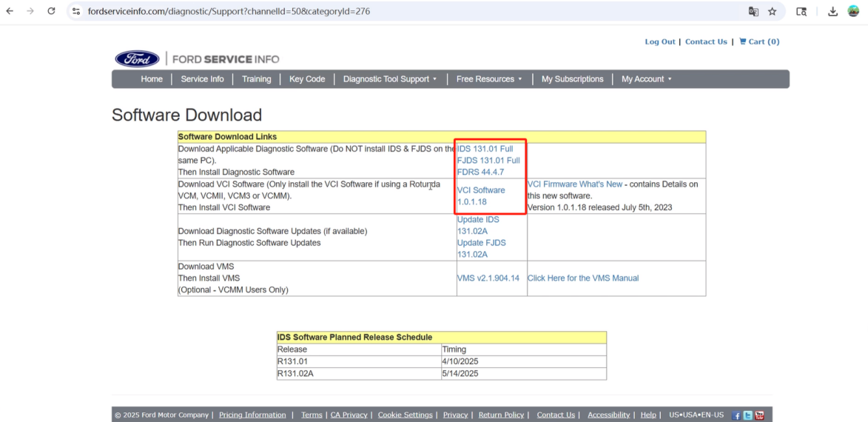Open the shopping cart
This screenshot has width=868, height=422.
[x=759, y=42]
